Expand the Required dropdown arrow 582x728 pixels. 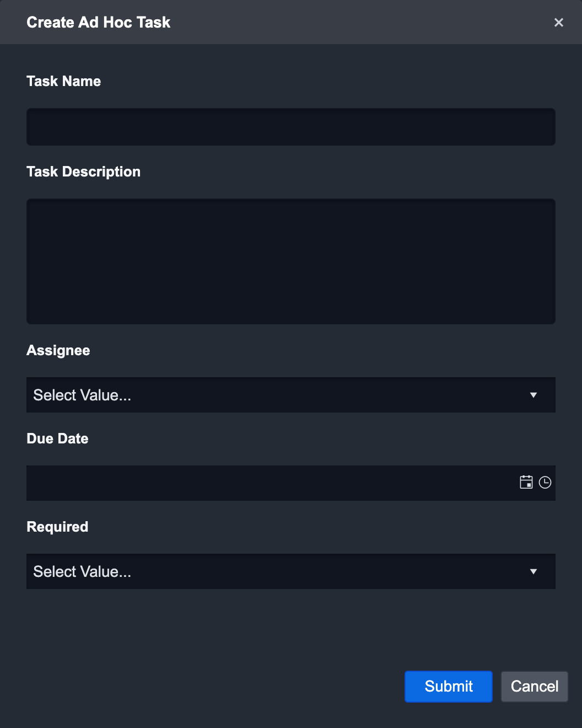(533, 571)
